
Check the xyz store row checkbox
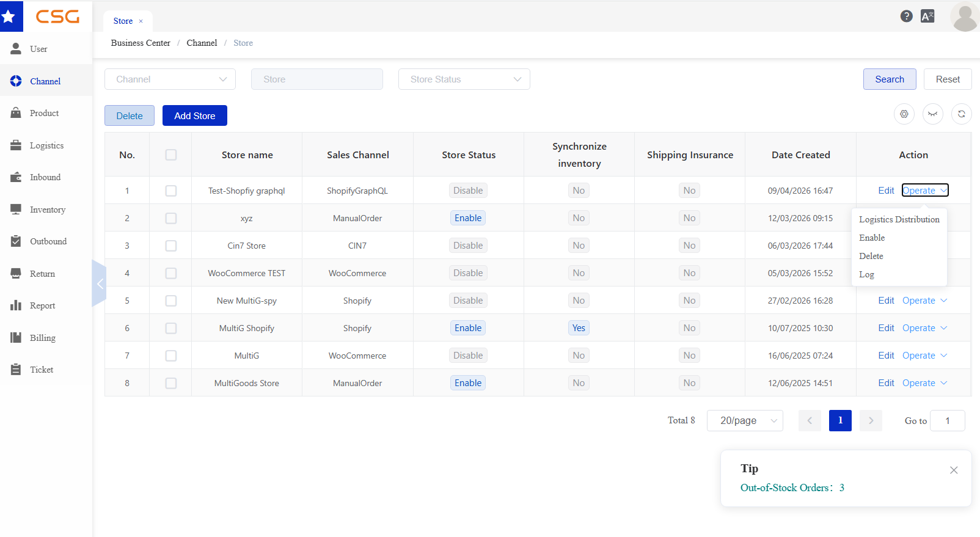tap(171, 218)
